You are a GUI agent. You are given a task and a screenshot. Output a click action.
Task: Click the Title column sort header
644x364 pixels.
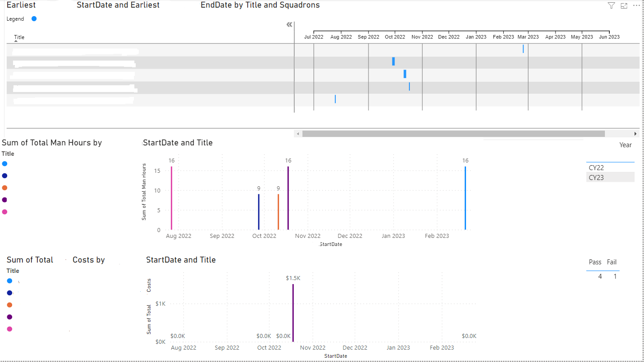[19, 37]
